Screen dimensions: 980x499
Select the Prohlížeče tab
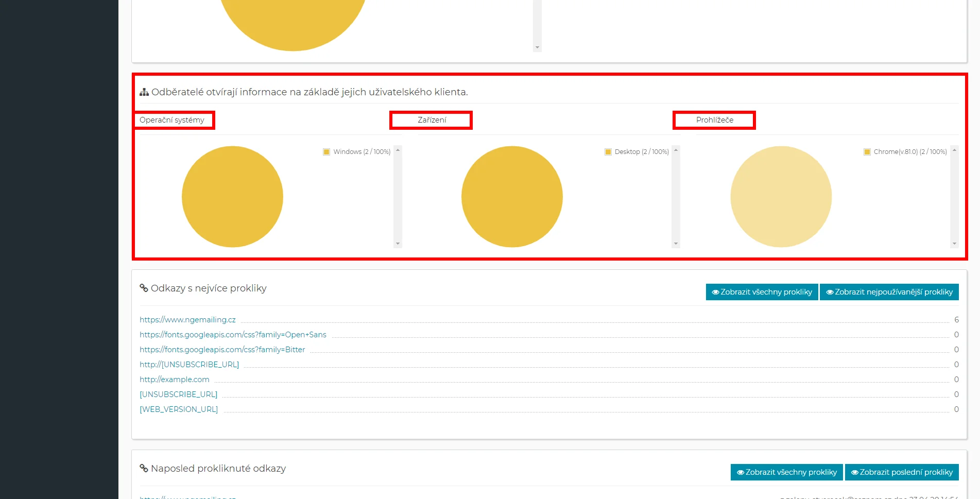714,120
